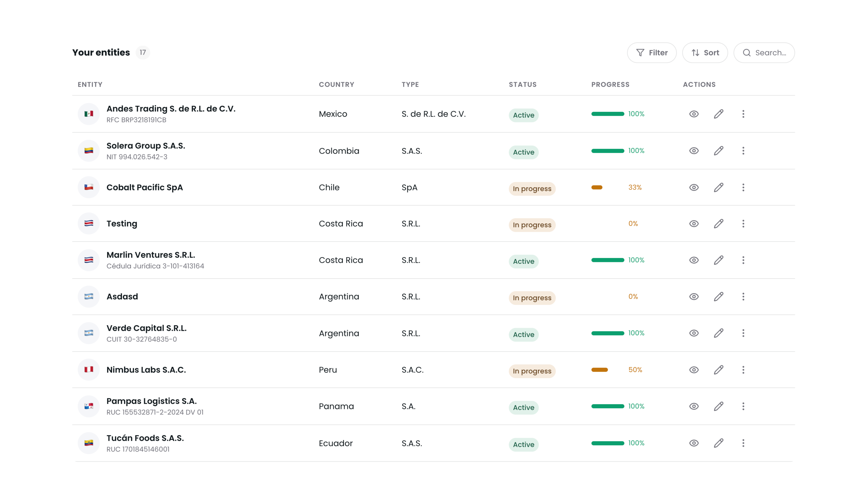Edit Pampas Logistics S.A. pencil icon
This screenshot has width=868, height=488.
point(718,406)
